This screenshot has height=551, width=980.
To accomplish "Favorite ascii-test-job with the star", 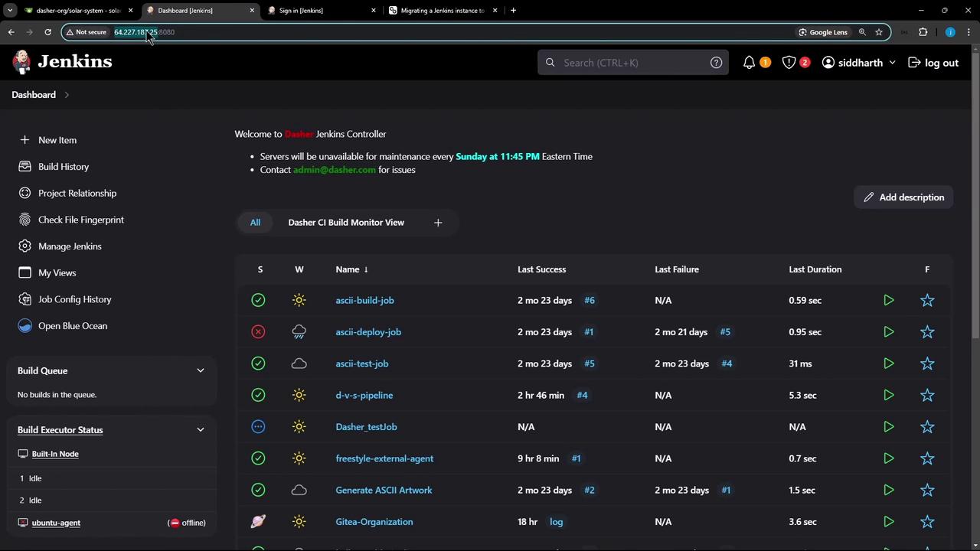I will (927, 364).
